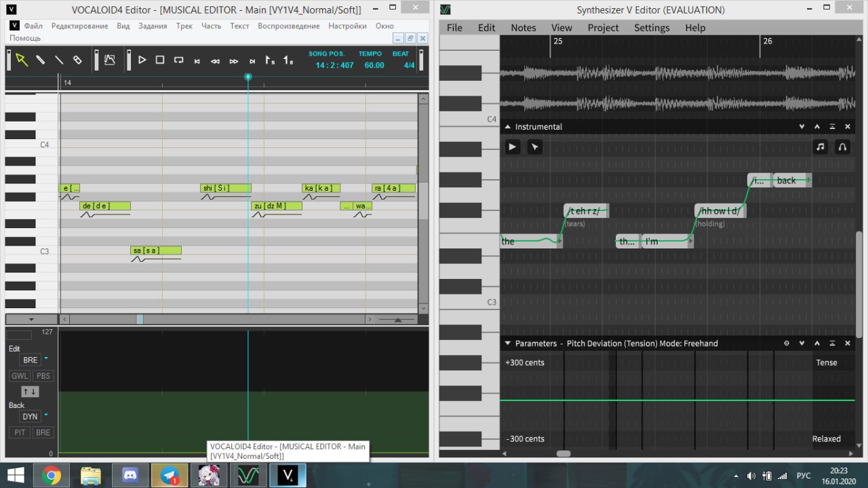This screenshot has width=868, height=488.
Task: Move Parameters panel down with chevron
Action: tap(802, 343)
